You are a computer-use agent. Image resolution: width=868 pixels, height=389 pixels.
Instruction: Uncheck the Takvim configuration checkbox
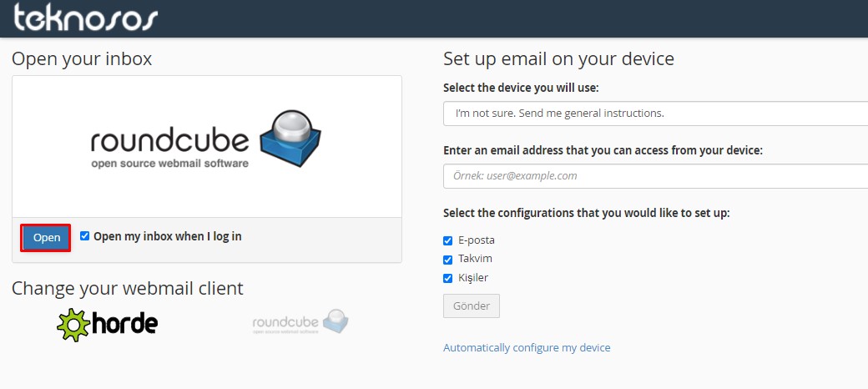(x=448, y=260)
